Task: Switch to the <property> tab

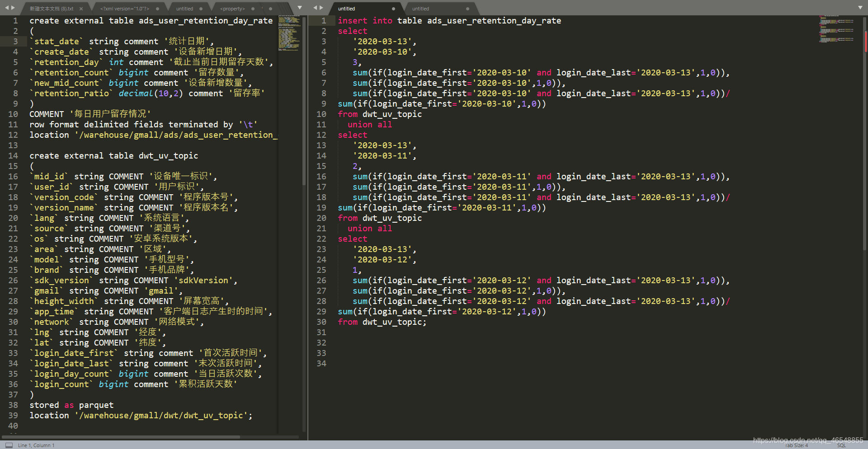Action: tap(232, 9)
